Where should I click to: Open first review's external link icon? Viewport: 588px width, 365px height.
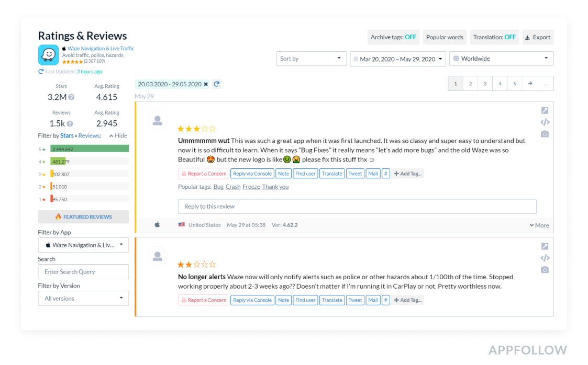click(545, 110)
